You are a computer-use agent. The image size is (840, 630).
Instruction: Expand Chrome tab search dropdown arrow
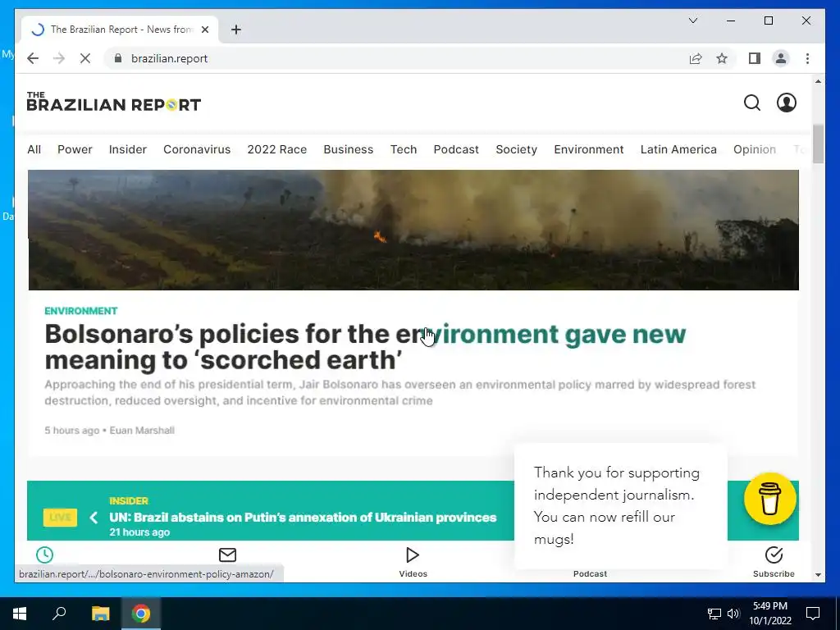coord(692,21)
